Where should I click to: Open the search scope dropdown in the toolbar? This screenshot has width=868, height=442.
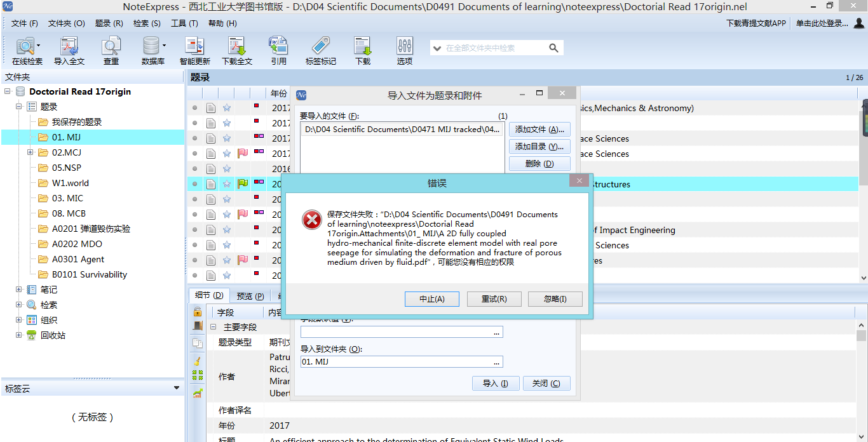[437, 48]
